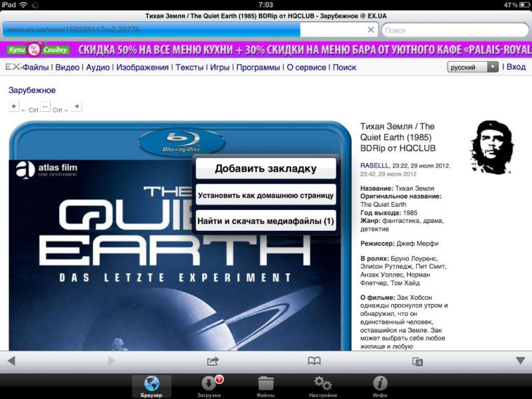Screen dimensions: 532x399
Task: Open the Файлы tab
Action: [x=266, y=386]
